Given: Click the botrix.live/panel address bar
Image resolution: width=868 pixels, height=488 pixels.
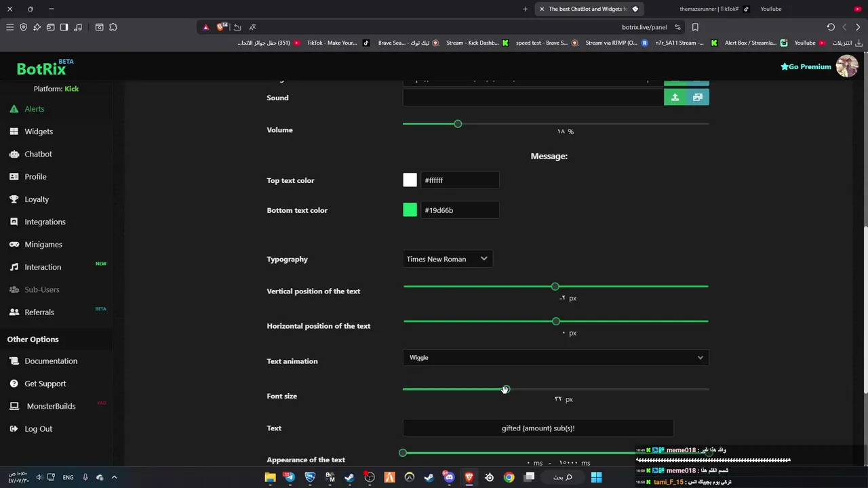Looking at the screenshot, I should 644,27.
